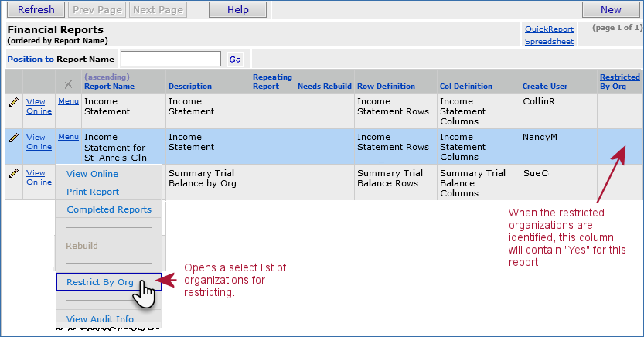Open the QuickReport link
Image resolution: width=644 pixels, height=337 pixels.
point(549,29)
